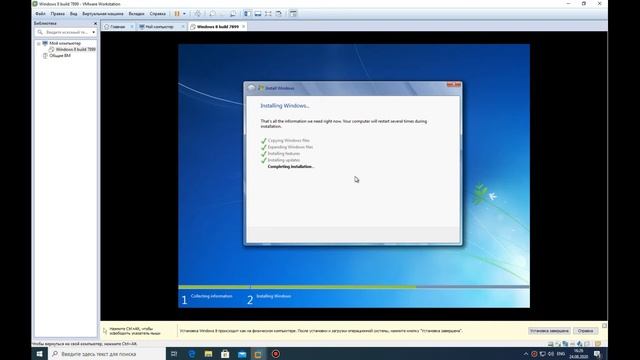Enter full screen mode via toolbar icon

pyautogui.click(x=268, y=13)
